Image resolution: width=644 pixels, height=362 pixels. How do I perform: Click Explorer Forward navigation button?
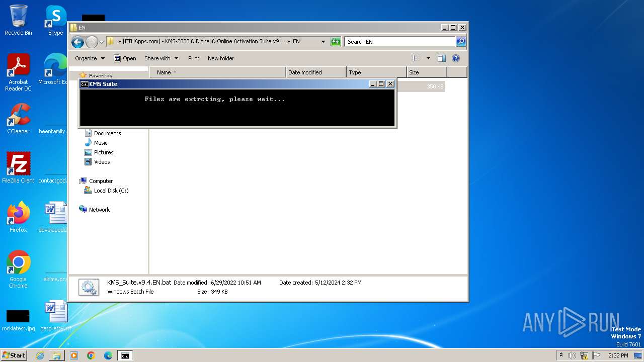[92, 42]
